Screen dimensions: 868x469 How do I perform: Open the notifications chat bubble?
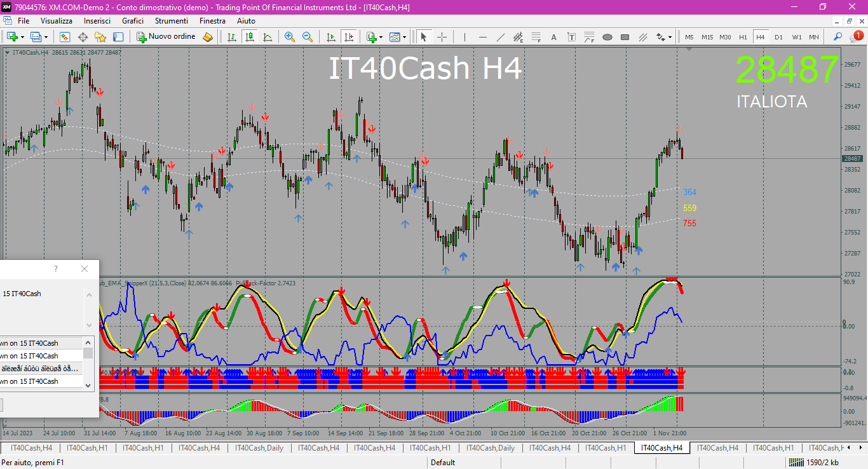pyautogui.click(x=857, y=36)
